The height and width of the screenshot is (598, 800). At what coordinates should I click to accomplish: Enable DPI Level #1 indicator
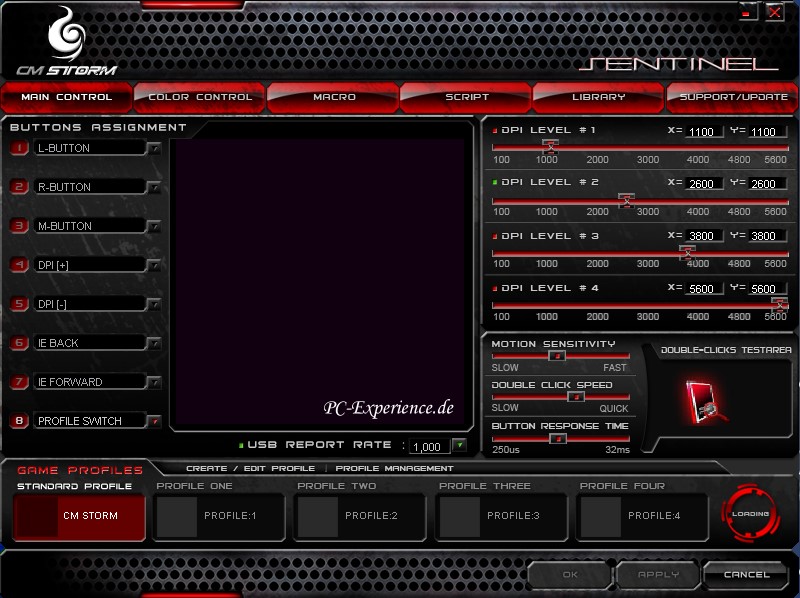click(494, 131)
